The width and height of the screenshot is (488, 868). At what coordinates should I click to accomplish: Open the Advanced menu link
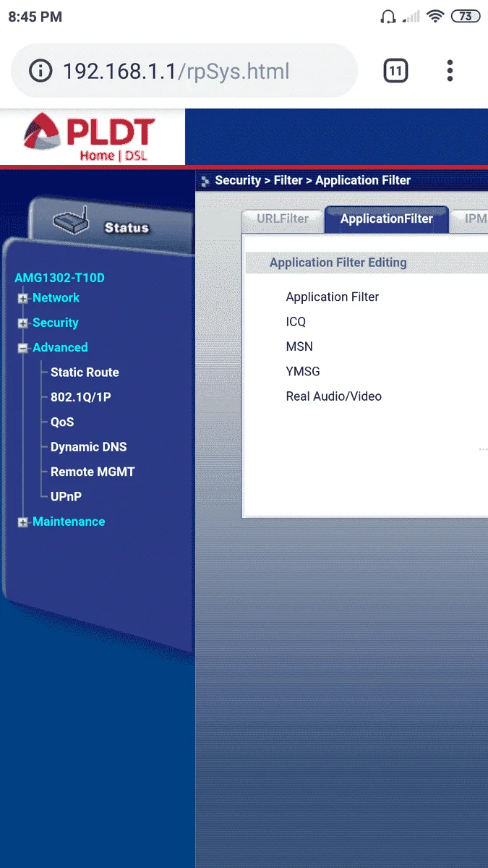(x=60, y=347)
